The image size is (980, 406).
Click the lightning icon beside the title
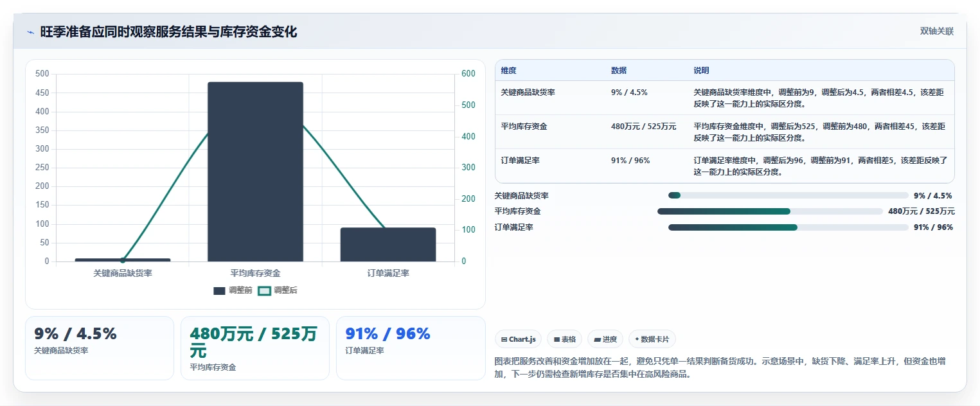[x=30, y=32]
